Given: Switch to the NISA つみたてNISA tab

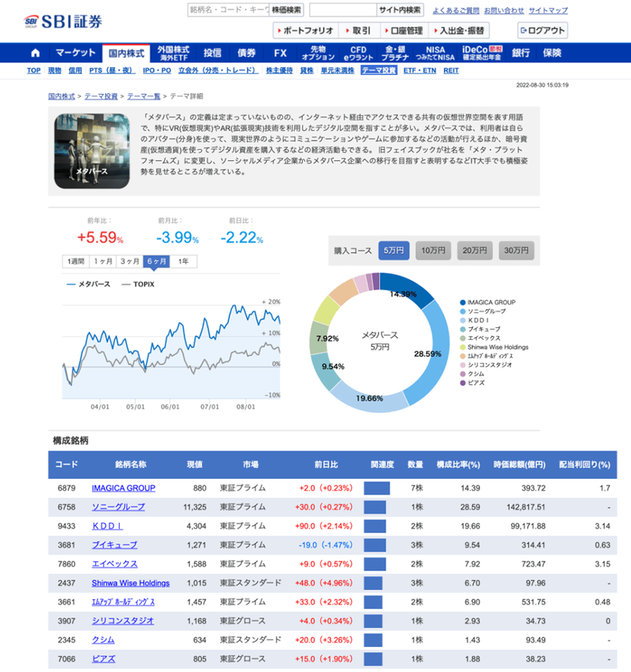Looking at the screenshot, I should coord(435,53).
